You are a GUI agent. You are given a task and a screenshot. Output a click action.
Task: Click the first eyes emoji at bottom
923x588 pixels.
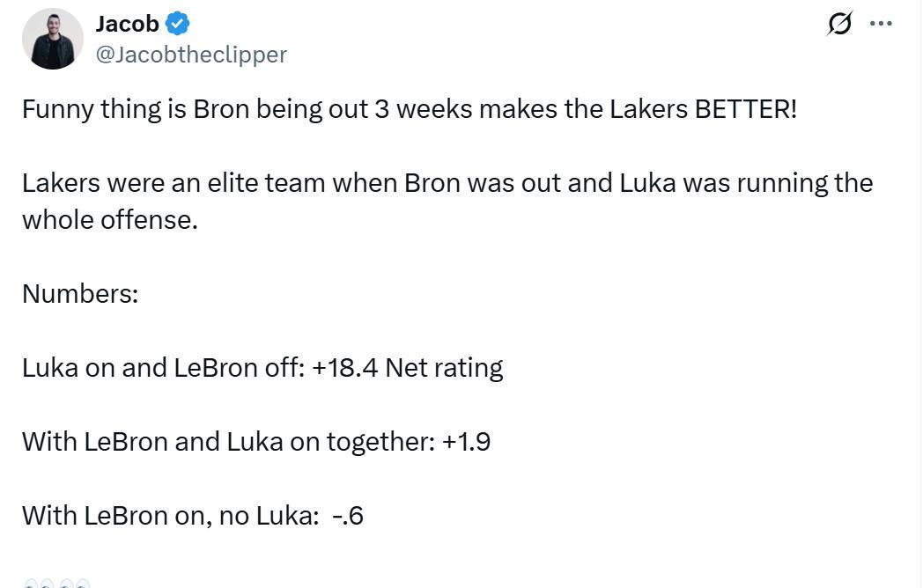[x=38, y=583]
